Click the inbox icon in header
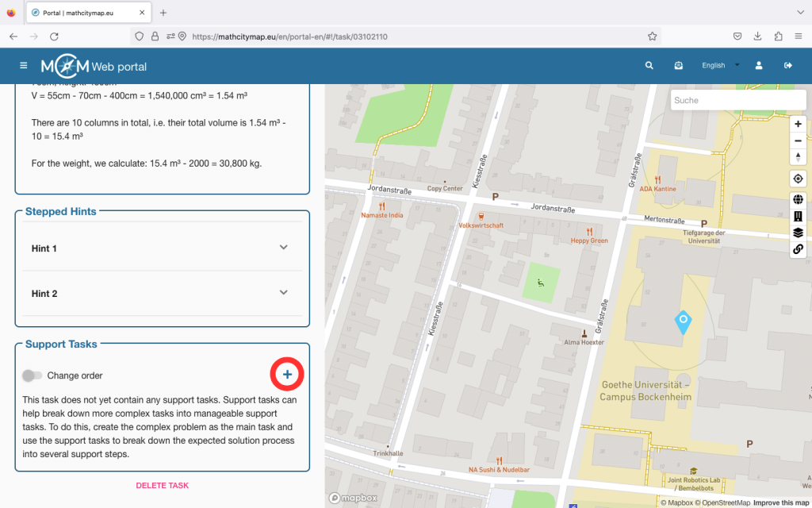 [x=678, y=66]
